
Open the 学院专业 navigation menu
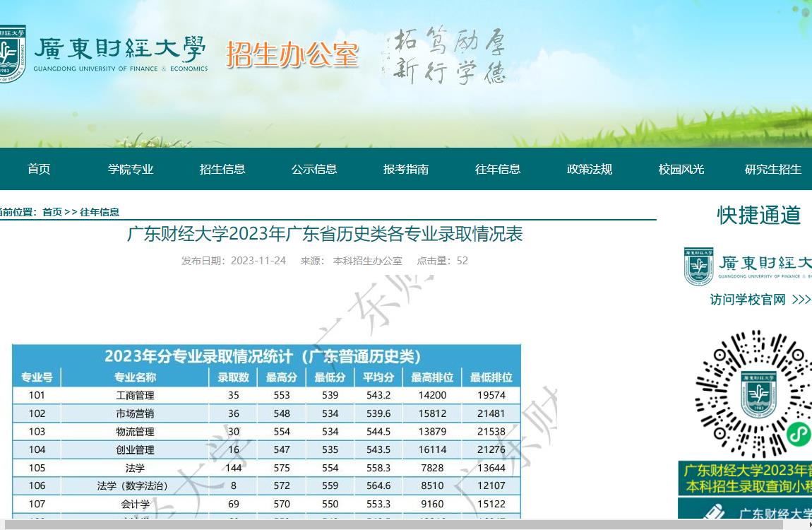[131, 169]
